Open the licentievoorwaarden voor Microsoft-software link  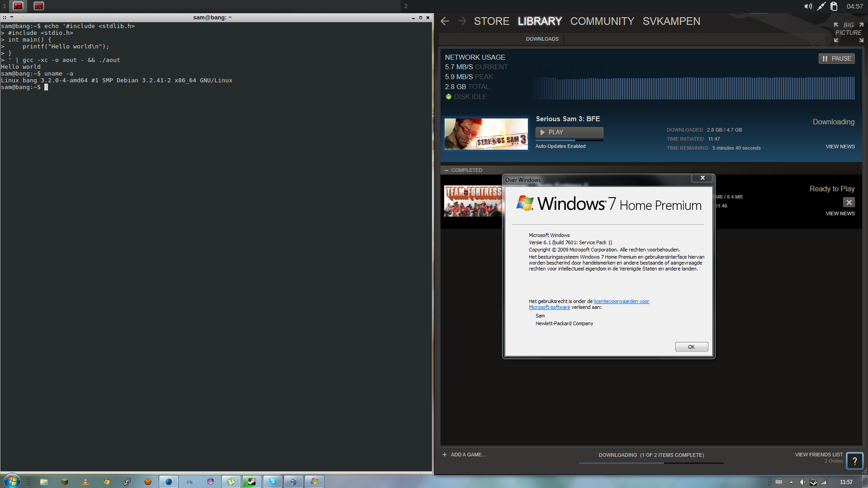click(x=621, y=301)
